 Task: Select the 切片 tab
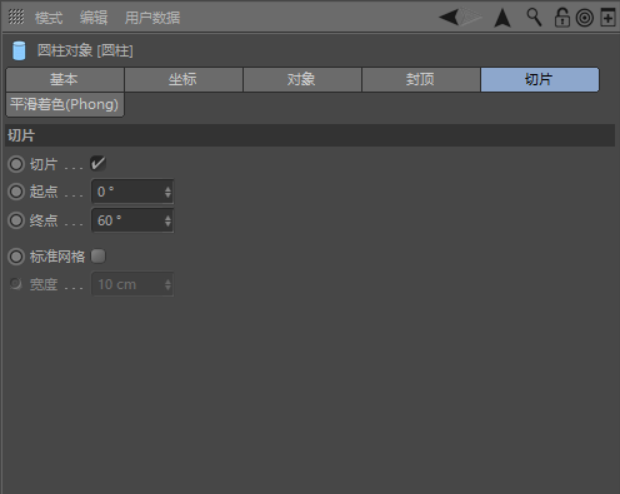point(540,79)
